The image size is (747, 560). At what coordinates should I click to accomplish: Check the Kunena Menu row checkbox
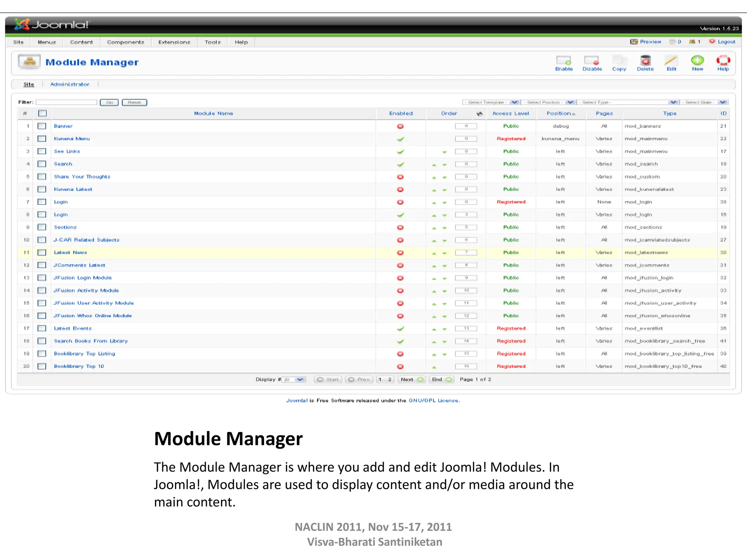tap(42, 139)
